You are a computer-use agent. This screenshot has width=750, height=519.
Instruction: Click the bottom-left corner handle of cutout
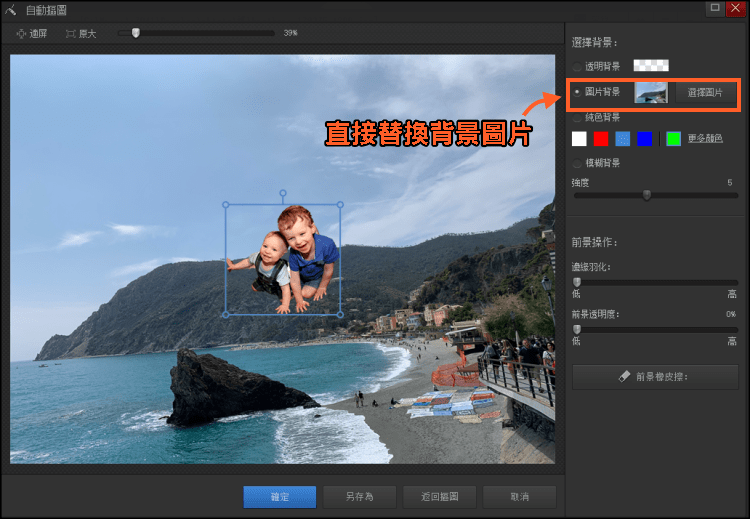(x=226, y=315)
